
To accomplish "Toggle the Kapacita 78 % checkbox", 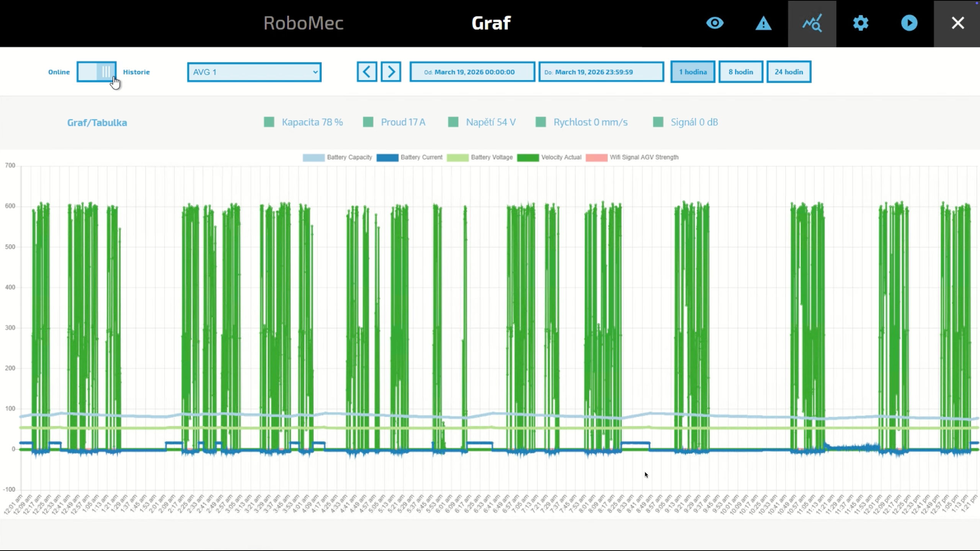I will pyautogui.click(x=269, y=122).
